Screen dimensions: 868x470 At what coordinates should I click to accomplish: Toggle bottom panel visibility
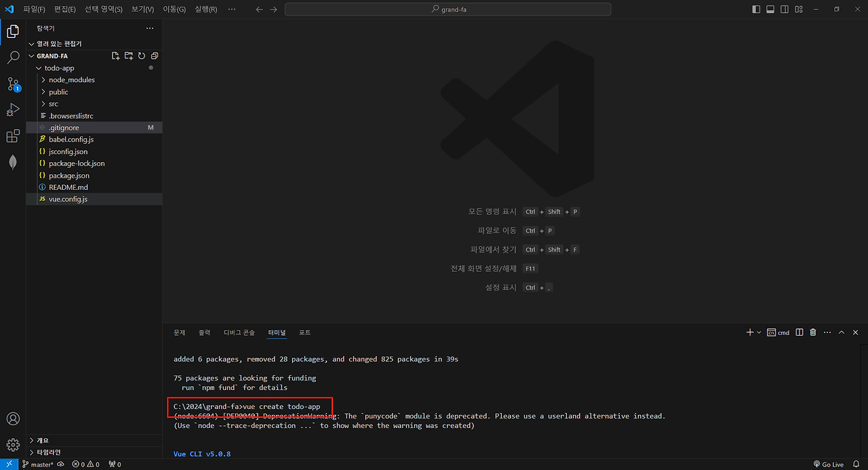click(x=770, y=9)
